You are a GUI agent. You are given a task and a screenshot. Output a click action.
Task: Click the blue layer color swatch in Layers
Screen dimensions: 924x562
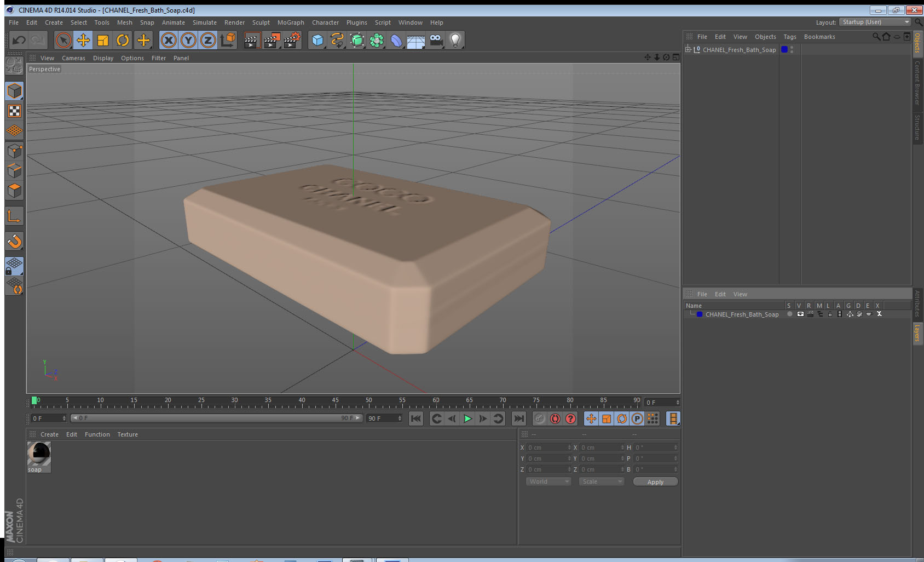point(700,314)
